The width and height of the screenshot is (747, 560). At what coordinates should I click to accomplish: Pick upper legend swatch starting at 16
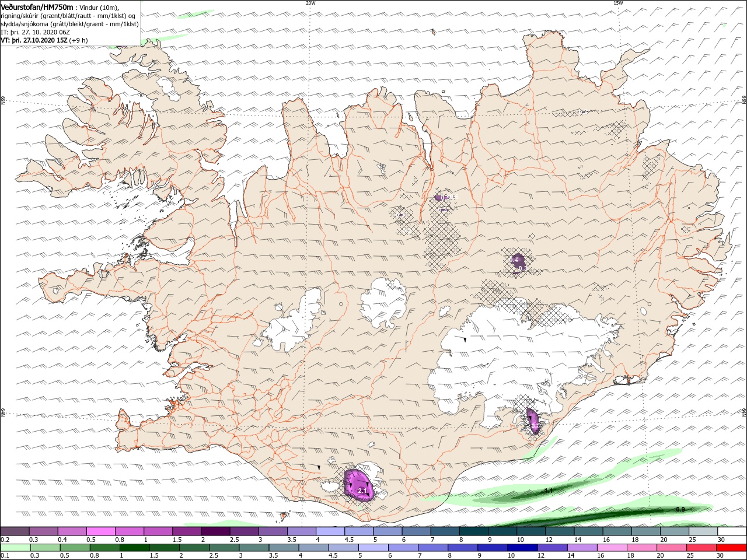(617, 531)
